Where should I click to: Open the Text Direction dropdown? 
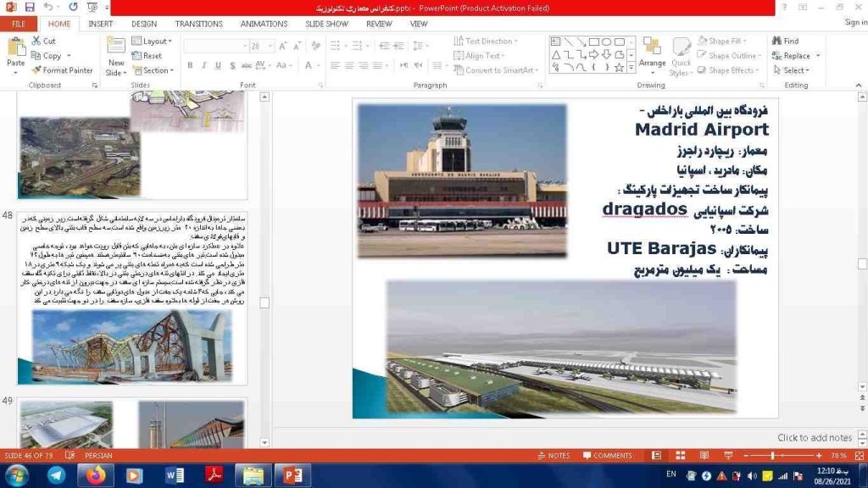pyautogui.click(x=486, y=41)
